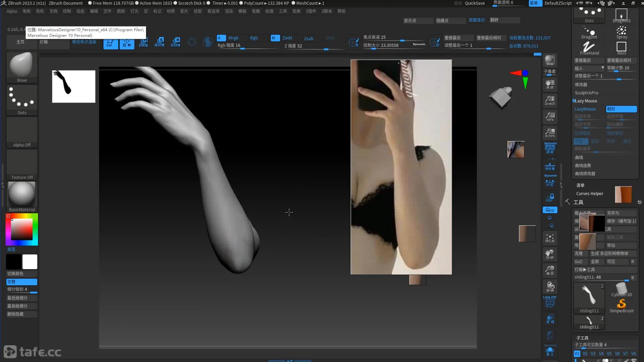Image resolution: width=644 pixels, height=362 pixels.
Task: Click the AC50% antialiased half-size icon
Action: point(550,133)
